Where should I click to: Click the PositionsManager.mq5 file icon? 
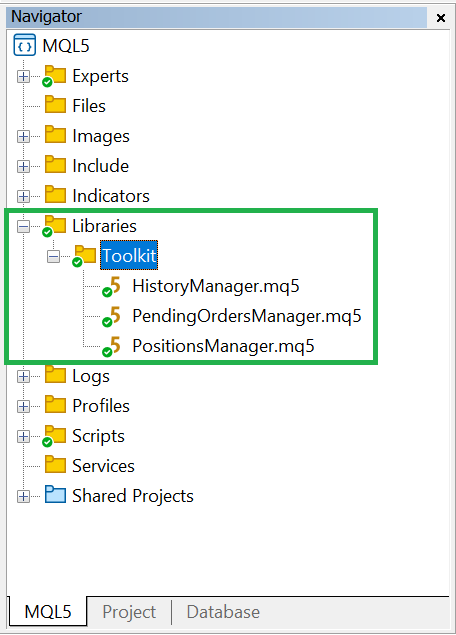[x=111, y=346]
